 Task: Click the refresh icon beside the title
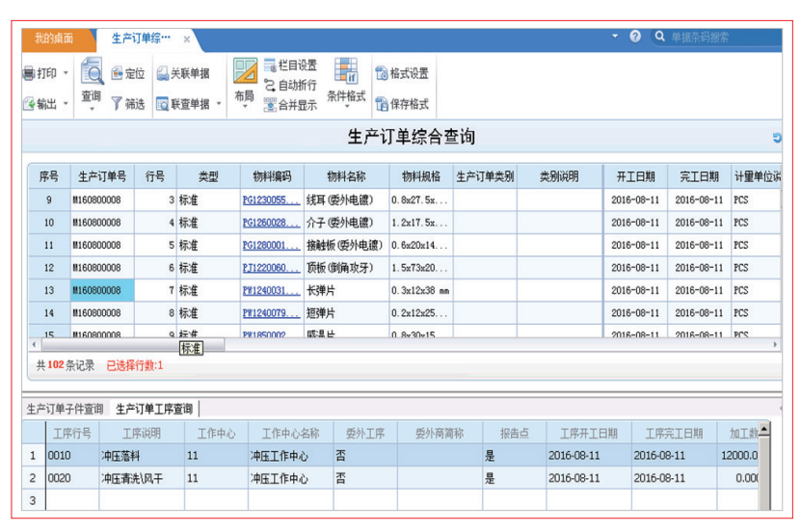777,138
